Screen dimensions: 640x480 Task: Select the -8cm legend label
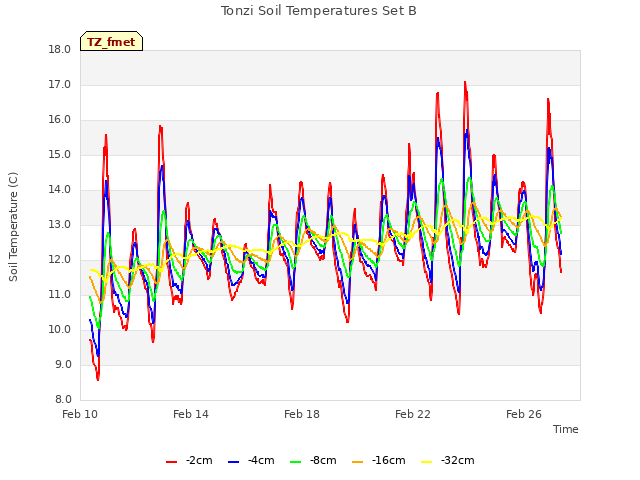[323, 460]
